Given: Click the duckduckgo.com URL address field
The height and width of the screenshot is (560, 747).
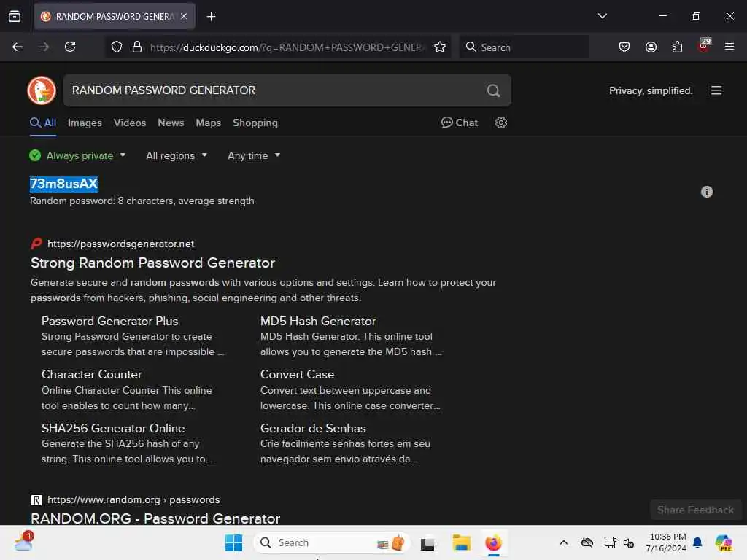Looking at the screenshot, I should point(287,47).
